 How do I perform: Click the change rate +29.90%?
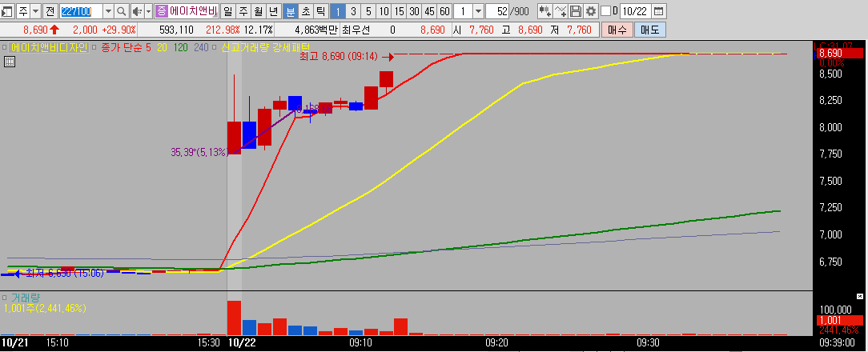tap(119, 30)
